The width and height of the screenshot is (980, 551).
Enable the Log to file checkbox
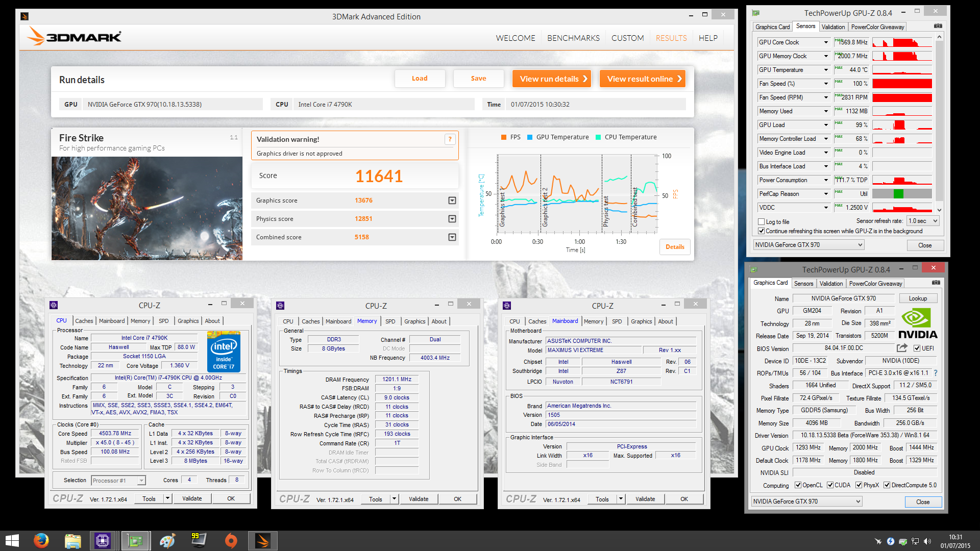point(762,222)
